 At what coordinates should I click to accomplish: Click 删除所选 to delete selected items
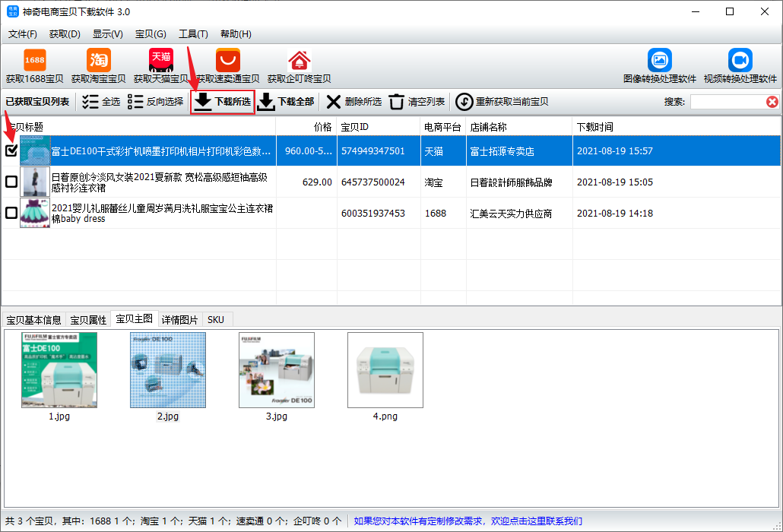[353, 102]
